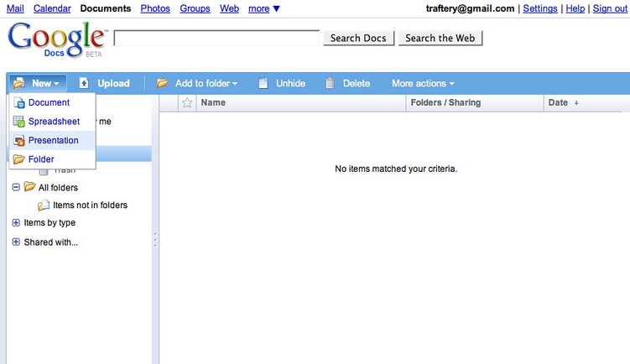
Task: Choose Spreadsheet from the New menu
Action: pos(52,122)
